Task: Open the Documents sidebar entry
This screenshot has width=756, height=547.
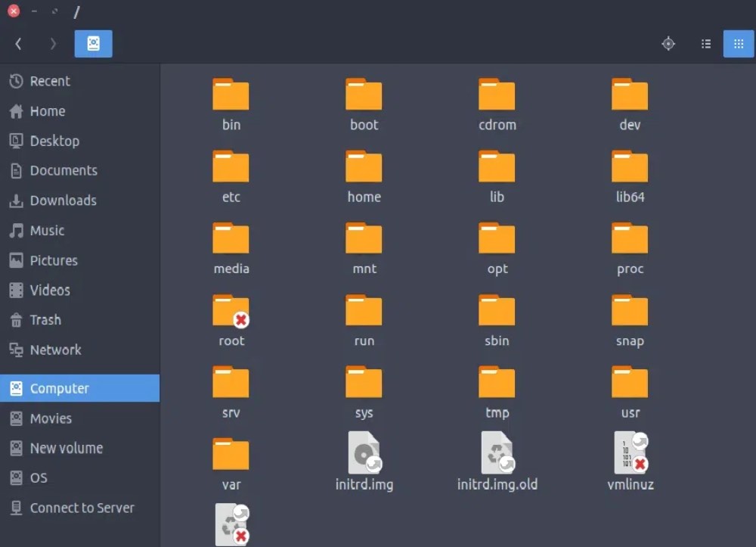Action: click(x=64, y=170)
